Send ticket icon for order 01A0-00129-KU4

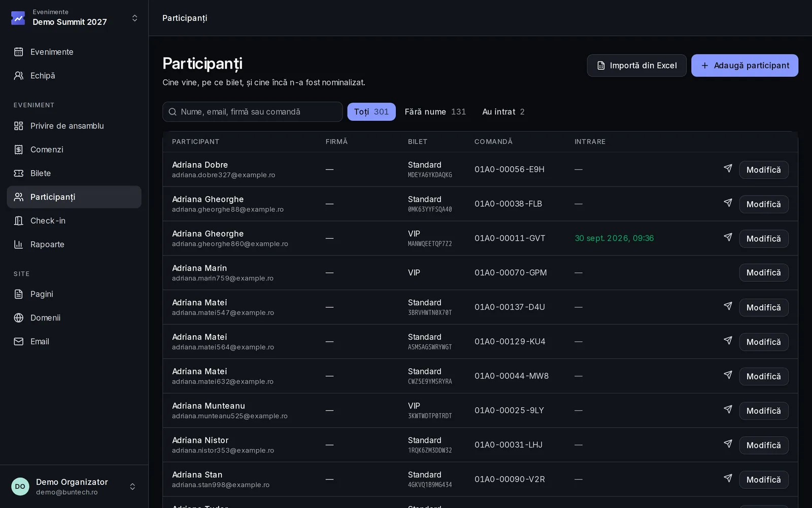pyautogui.click(x=728, y=340)
